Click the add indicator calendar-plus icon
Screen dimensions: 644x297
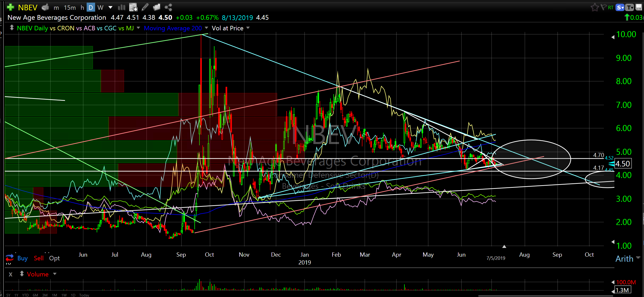tap(133, 7)
